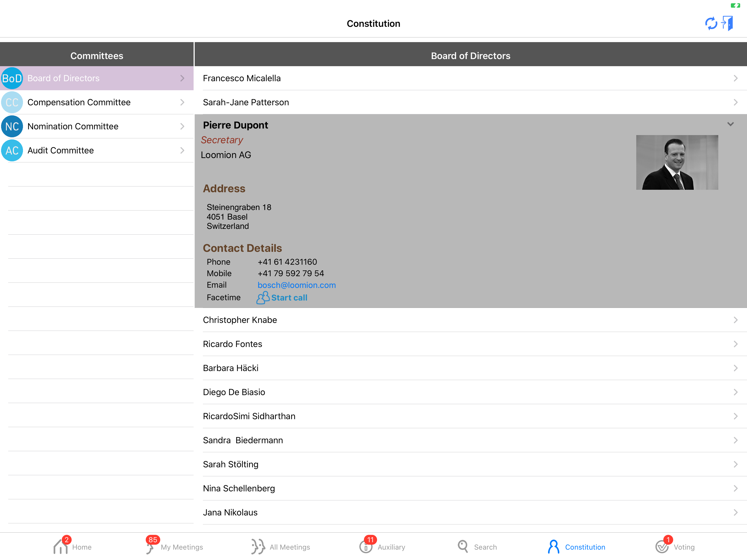
Task: Select Audit Committee entry
Action: coord(97,150)
